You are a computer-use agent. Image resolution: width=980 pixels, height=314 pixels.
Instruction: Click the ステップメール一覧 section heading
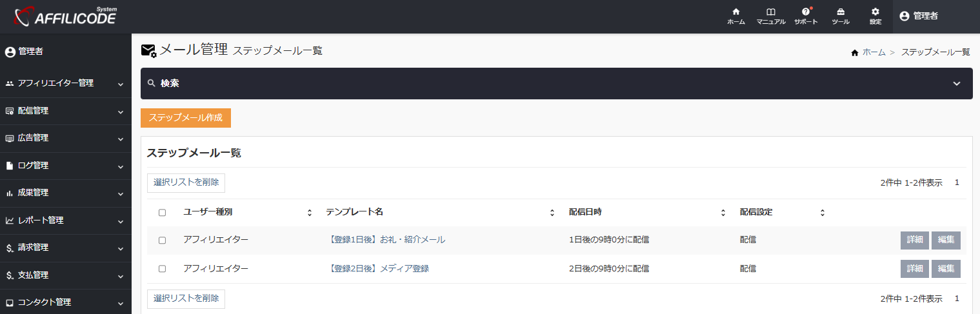(194, 153)
